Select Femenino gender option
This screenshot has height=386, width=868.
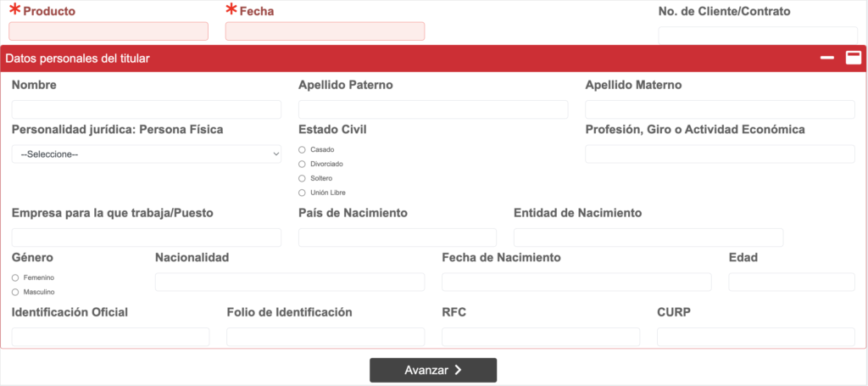pos(15,277)
